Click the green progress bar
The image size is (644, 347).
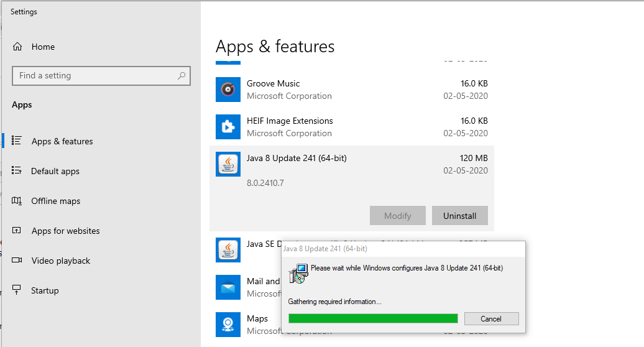click(x=373, y=318)
